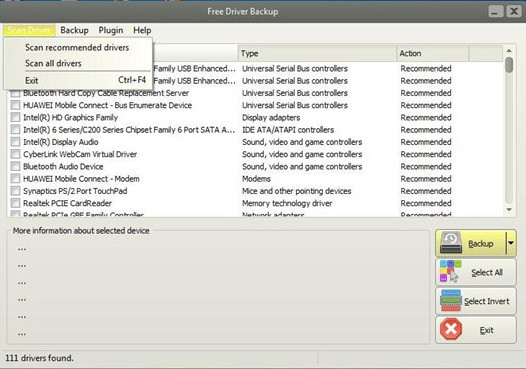Viewport: 526px width, 369px height.
Task: Click the driver list scrollbar thumb
Action: (509, 65)
